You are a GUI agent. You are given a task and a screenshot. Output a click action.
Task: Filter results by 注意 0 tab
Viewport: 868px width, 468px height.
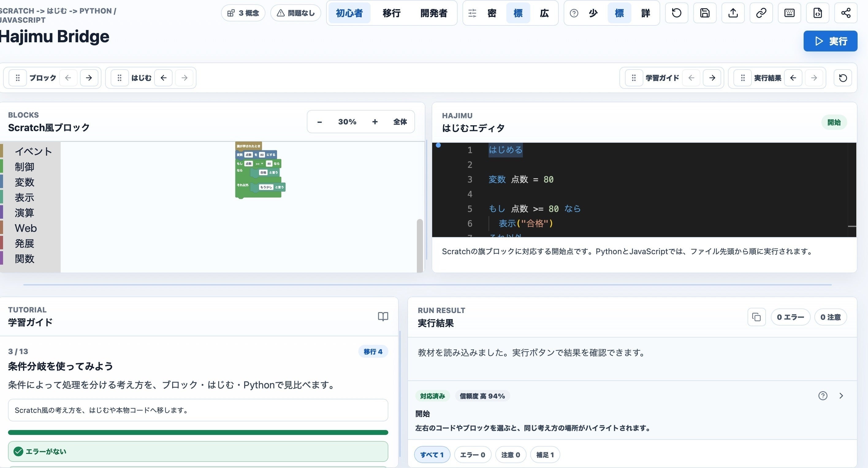(511, 455)
